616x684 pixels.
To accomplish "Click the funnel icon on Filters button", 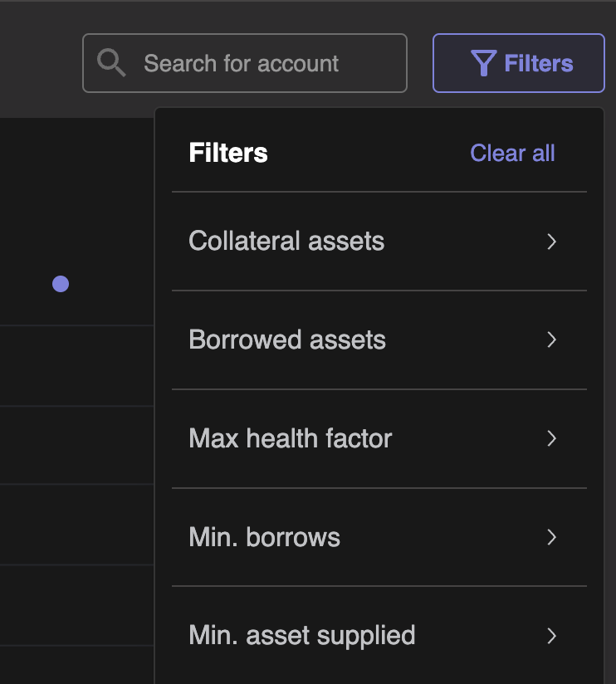I will 483,63.
